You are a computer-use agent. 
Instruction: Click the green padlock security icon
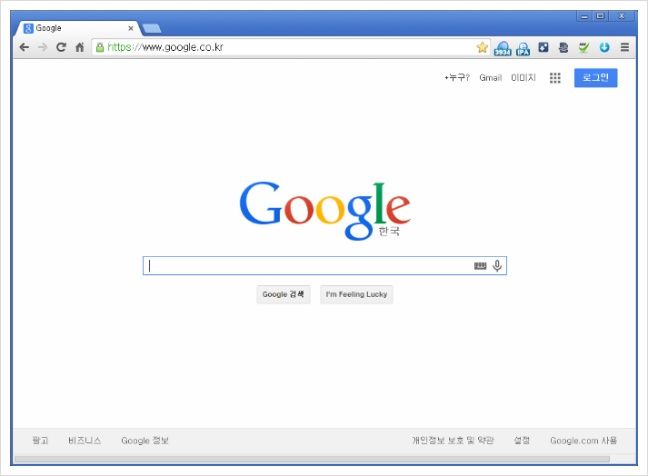tap(100, 48)
